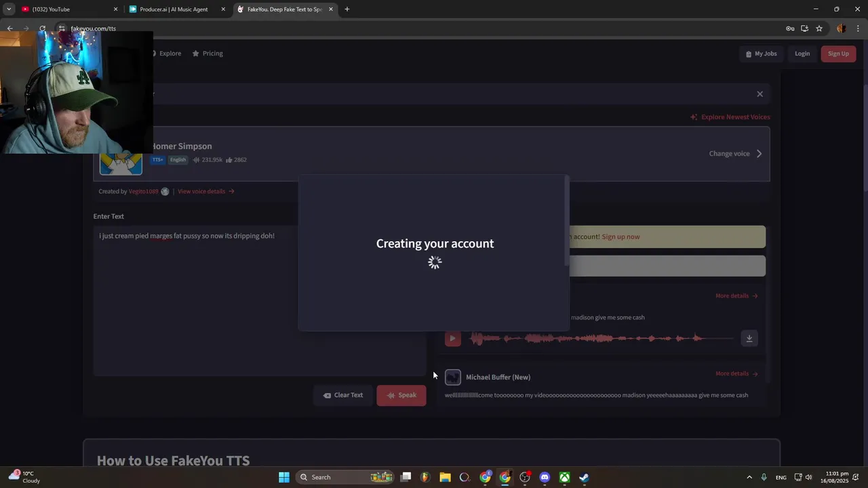Open the Xbox app from taskbar

564,477
